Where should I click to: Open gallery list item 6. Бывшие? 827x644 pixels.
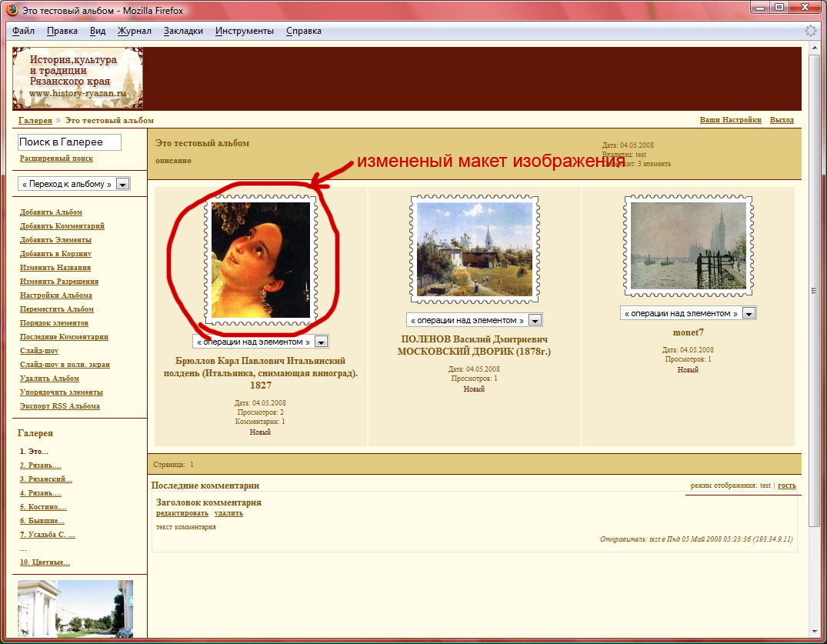tap(42, 521)
